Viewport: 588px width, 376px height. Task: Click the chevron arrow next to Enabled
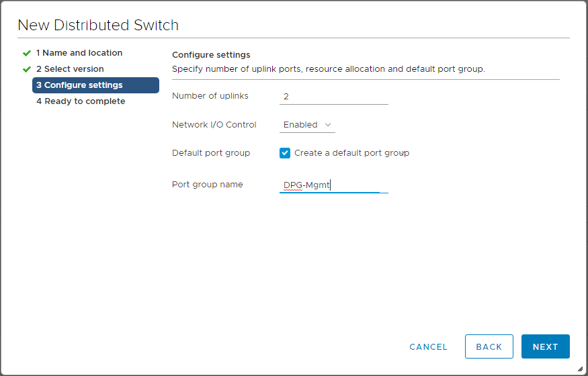point(328,125)
